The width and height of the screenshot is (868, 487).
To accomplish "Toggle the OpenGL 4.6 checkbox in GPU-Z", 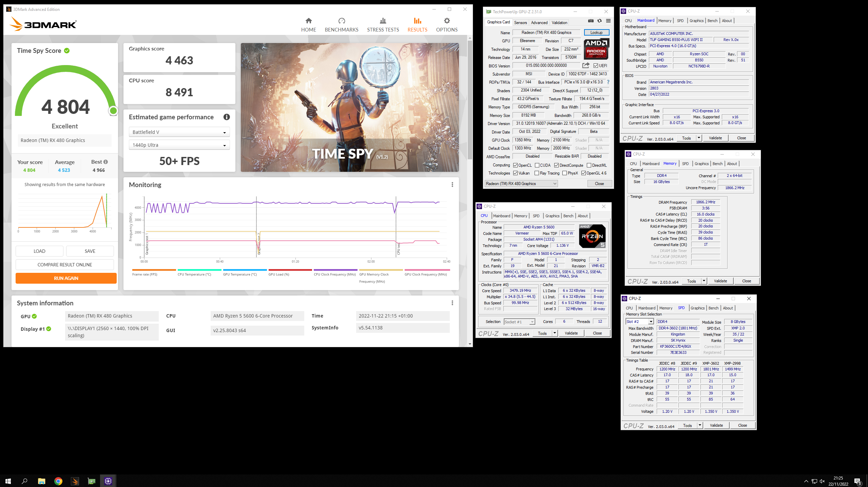I will pos(583,173).
